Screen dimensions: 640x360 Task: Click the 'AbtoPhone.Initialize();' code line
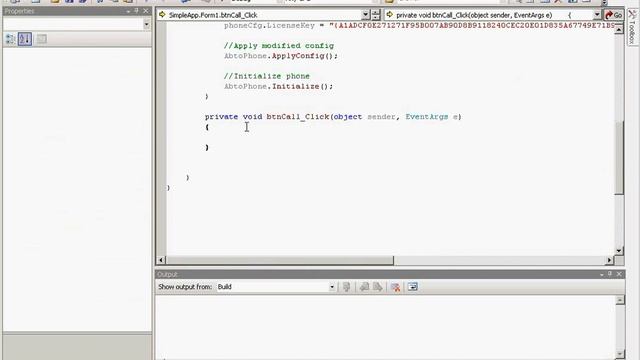(x=278, y=86)
